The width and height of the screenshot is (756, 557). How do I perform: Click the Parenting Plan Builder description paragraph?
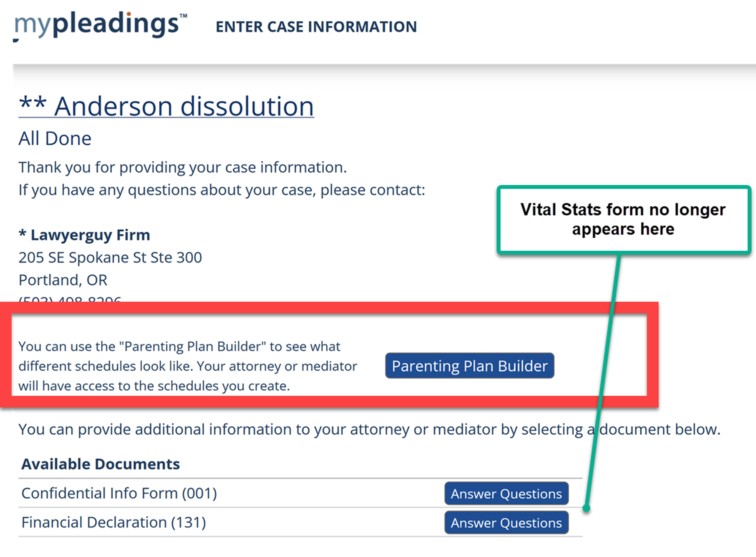click(188, 366)
